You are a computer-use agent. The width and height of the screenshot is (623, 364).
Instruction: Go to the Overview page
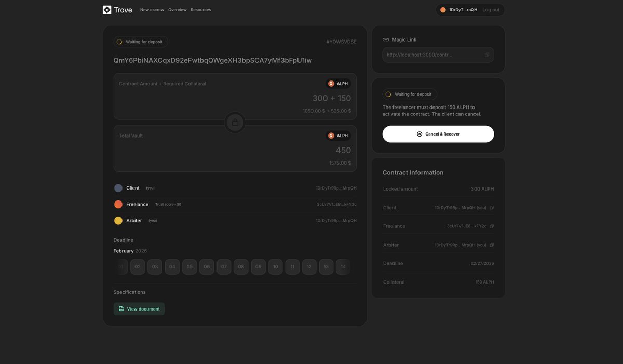[x=177, y=10]
